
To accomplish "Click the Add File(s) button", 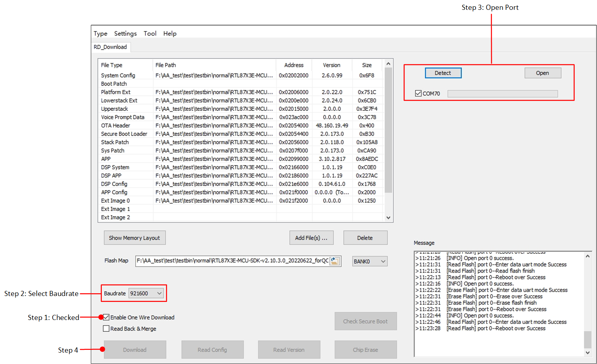I will pyautogui.click(x=311, y=238).
